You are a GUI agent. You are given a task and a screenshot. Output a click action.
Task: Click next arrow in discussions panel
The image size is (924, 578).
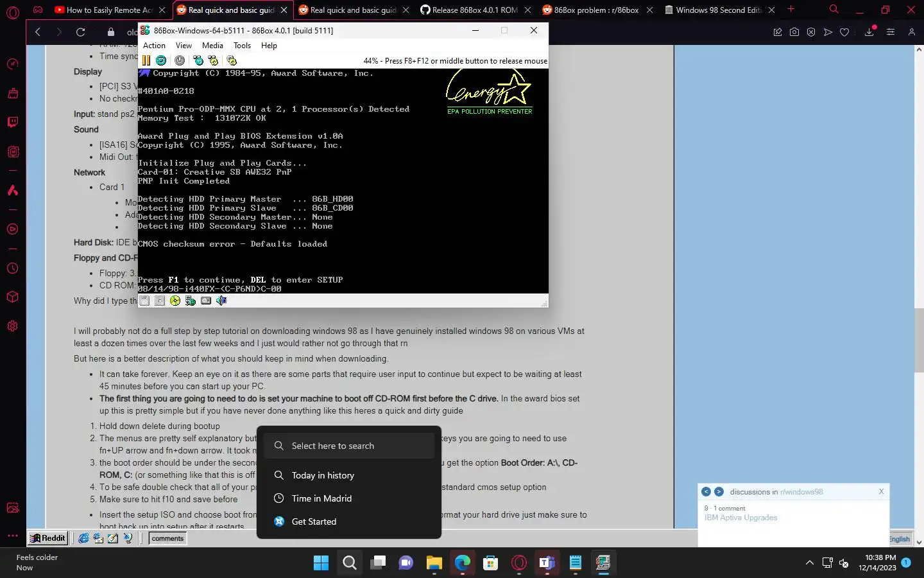click(719, 491)
